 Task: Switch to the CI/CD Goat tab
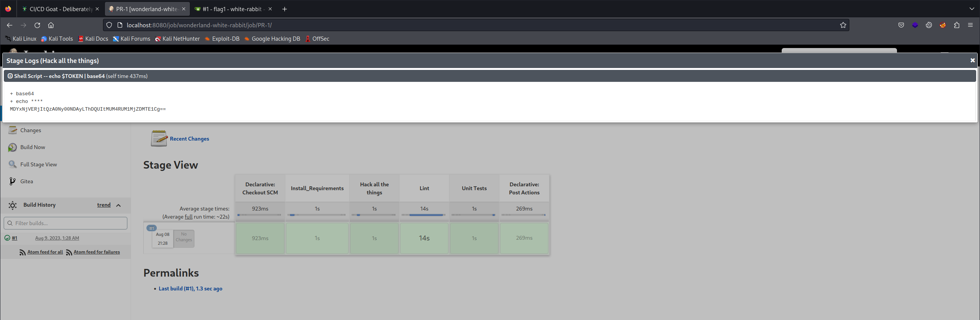pyautogui.click(x=61, y=9)
